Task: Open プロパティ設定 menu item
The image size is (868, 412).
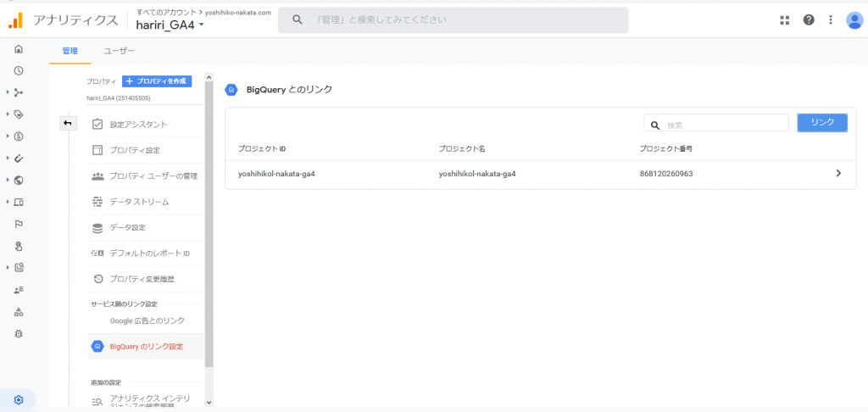Action: tap(146, 150)
